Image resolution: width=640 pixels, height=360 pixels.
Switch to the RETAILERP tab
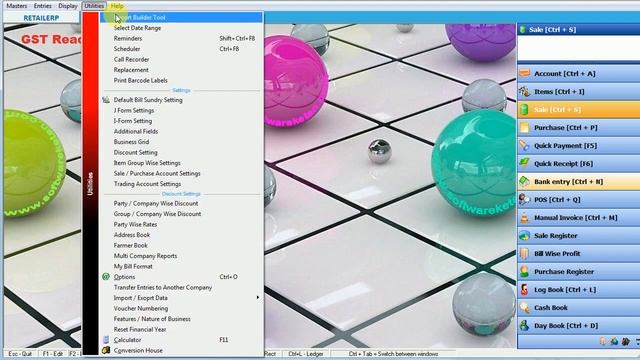[41, 18]
